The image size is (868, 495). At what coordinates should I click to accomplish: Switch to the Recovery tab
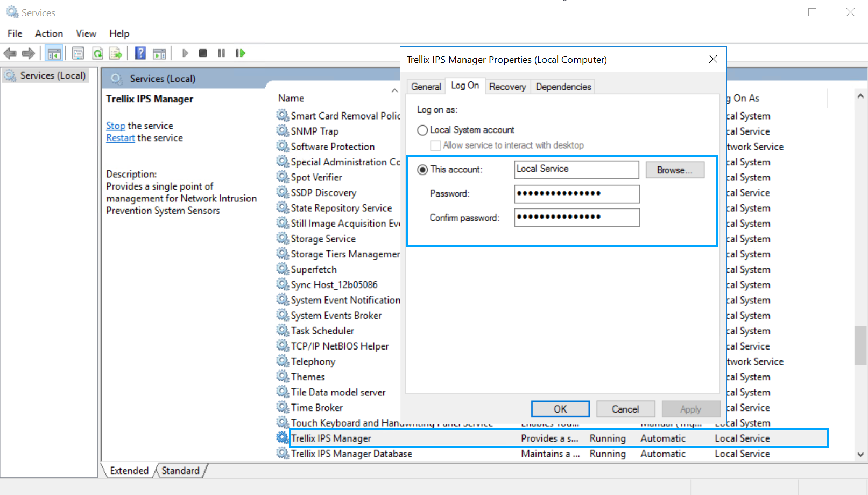point(507,87)
